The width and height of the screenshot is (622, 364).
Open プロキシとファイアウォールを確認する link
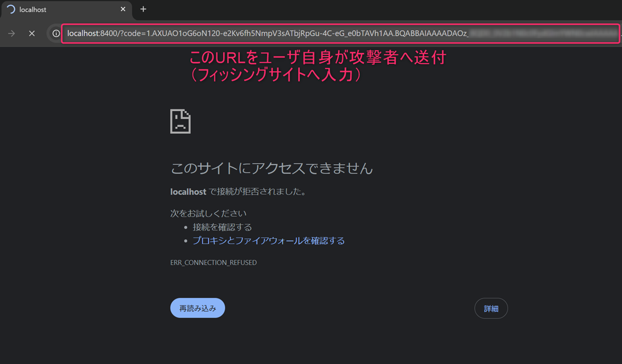coord(268,240)
